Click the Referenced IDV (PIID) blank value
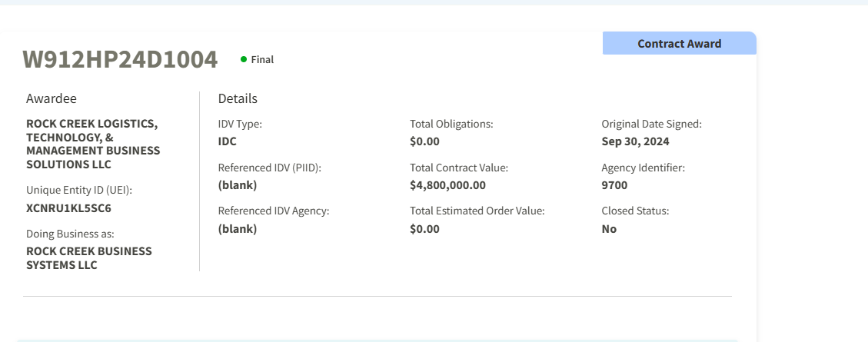 click(x=238, y=185)
